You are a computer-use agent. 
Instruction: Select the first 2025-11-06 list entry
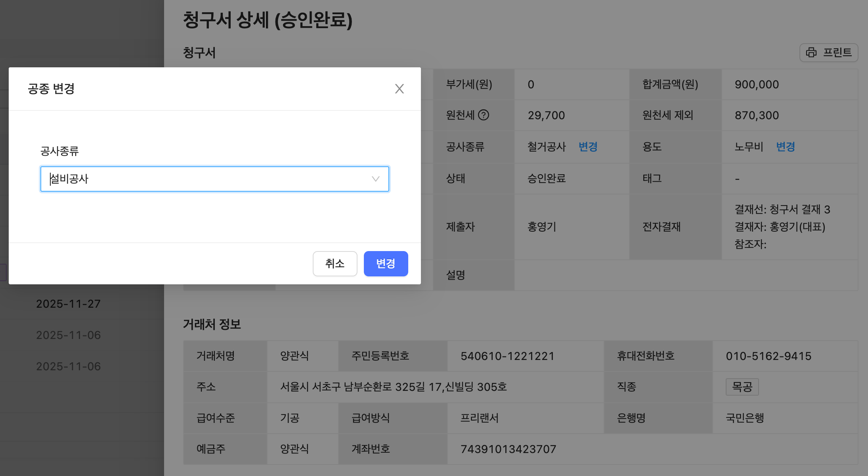pyautogui.click(x=68, y=335)
